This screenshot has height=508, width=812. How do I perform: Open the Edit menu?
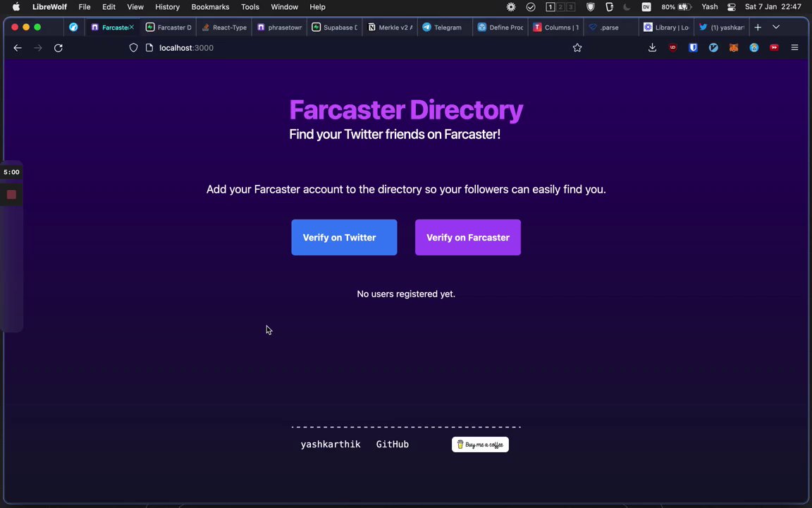pos(109,7)
